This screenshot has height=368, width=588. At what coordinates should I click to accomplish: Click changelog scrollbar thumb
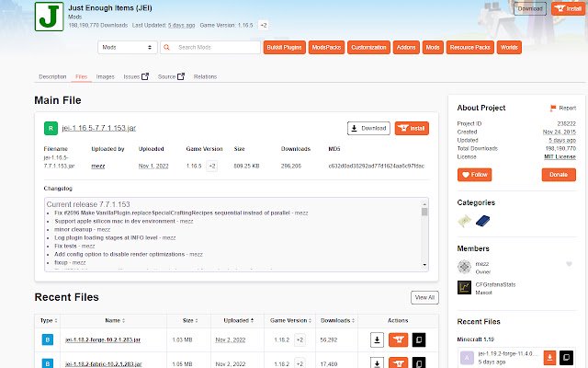[424, 212]
